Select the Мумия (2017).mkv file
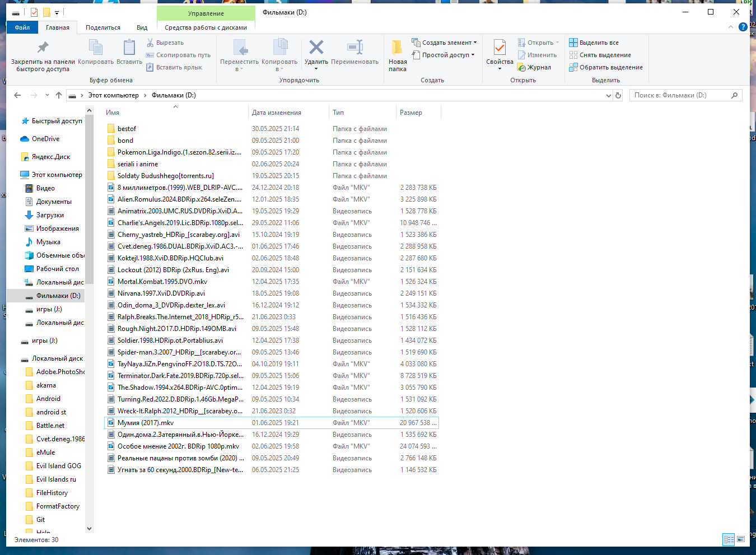The image size is (756, 555). click(146, 423)
